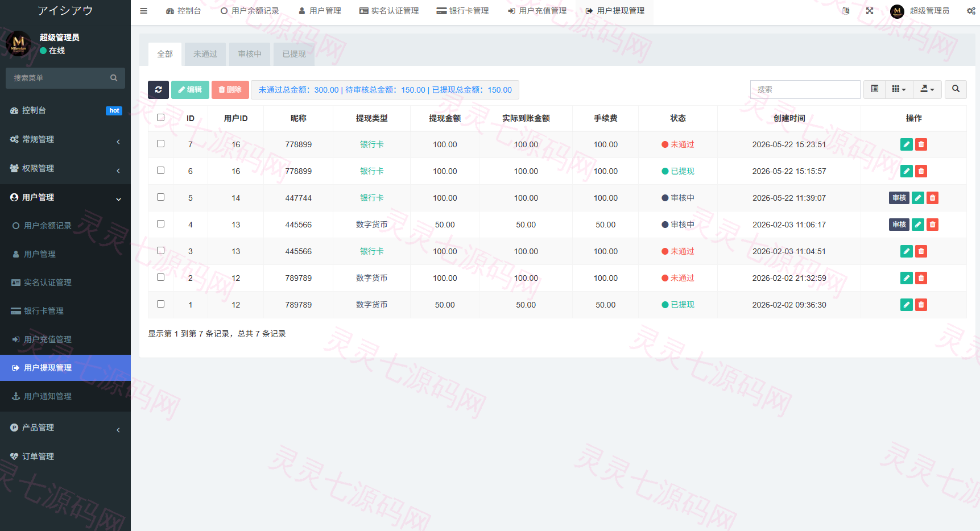Open the columns dropdown in toolbar

point(899,89)
